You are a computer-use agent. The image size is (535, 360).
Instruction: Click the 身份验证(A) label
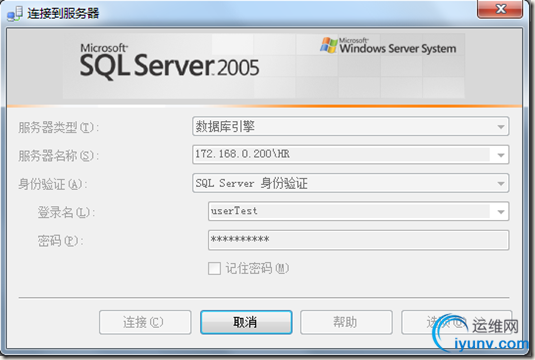click(53, 184)
